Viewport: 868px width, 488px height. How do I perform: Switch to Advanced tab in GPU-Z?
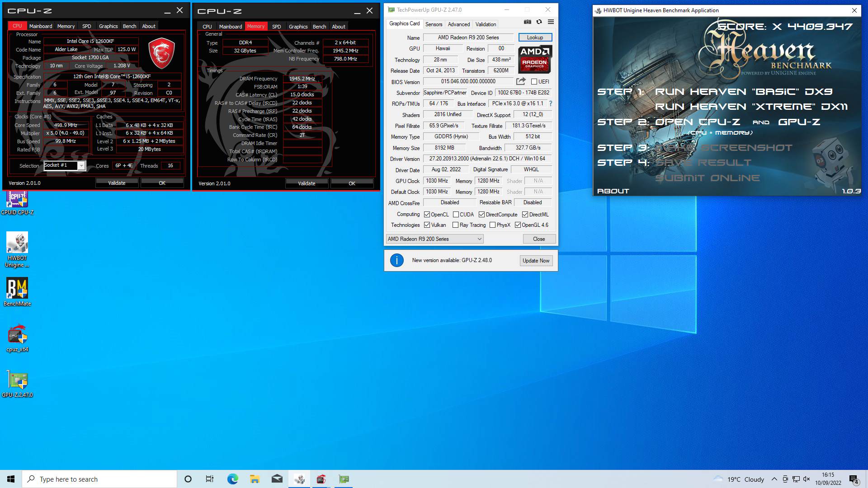[x=459, y=24]
